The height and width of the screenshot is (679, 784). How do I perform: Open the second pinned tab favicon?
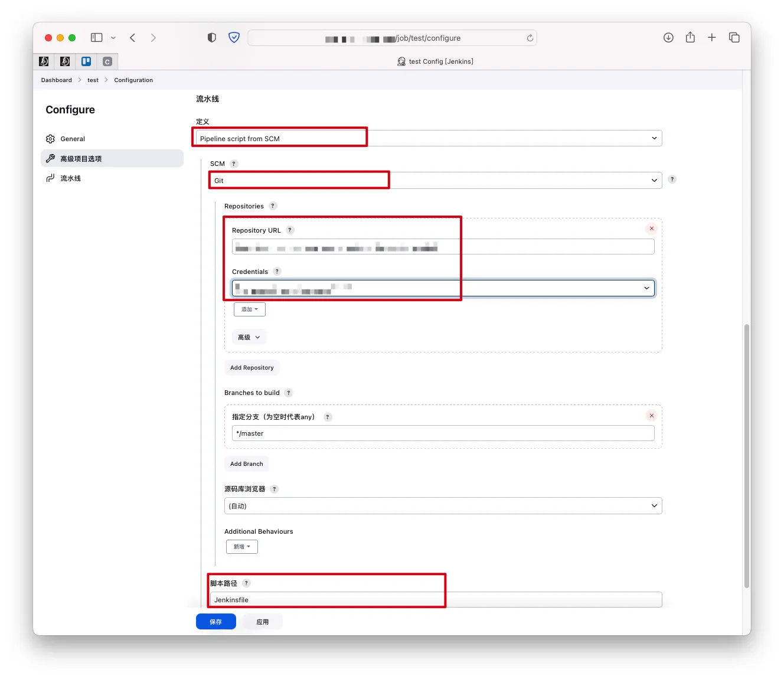(x=65, y=61)
